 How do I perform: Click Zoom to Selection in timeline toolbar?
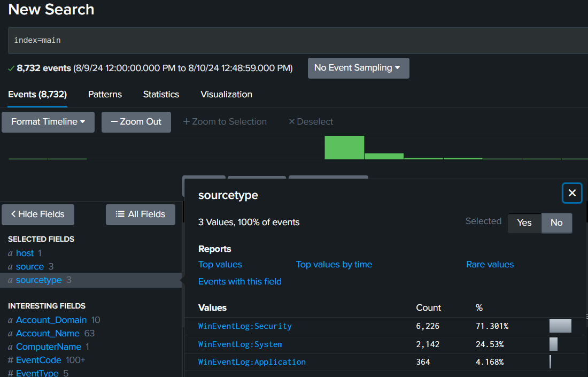(x=225, y=122)
